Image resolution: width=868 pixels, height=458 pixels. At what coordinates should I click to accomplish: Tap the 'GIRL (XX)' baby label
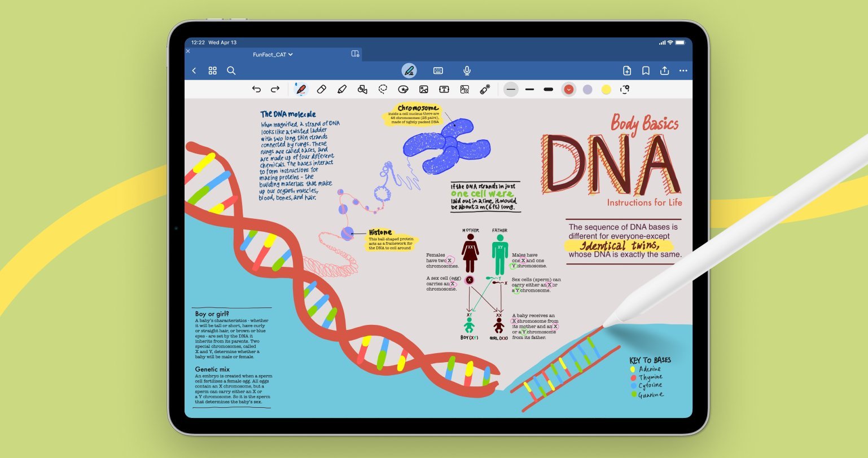[499, 337]
